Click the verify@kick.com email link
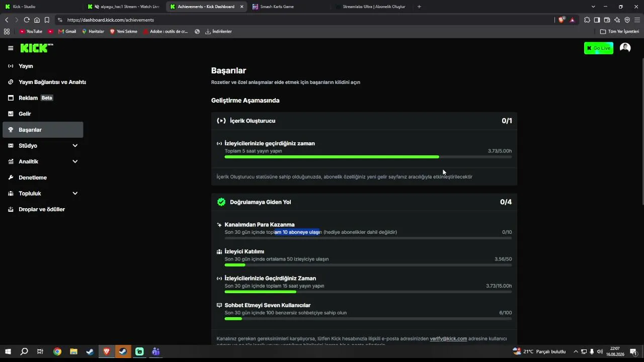 click(x=448, y=339)
